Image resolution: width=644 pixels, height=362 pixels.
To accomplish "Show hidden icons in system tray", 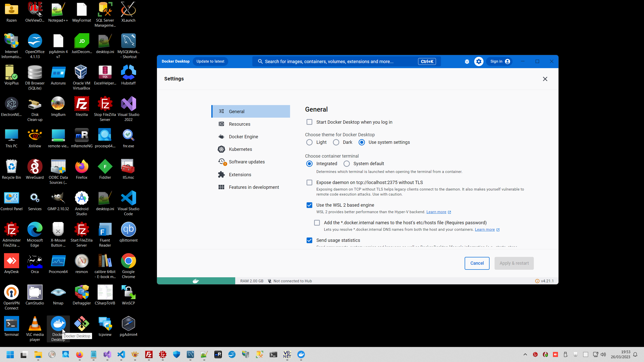I will (x=525, y=354).
